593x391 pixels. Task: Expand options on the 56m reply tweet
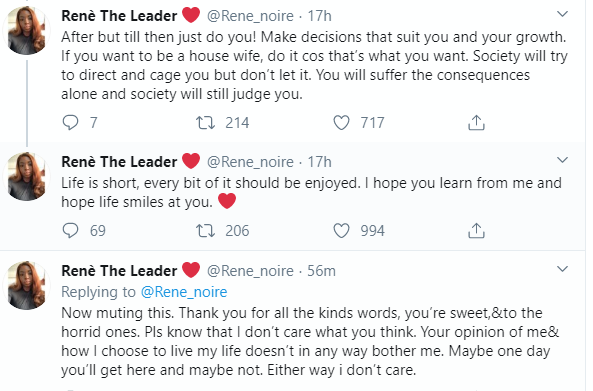point(563,269)
